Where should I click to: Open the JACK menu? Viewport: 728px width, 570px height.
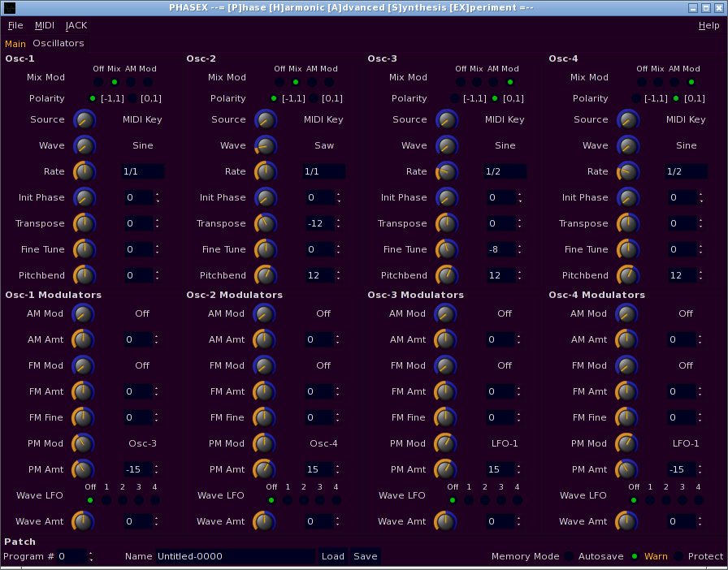pos(76,25)
